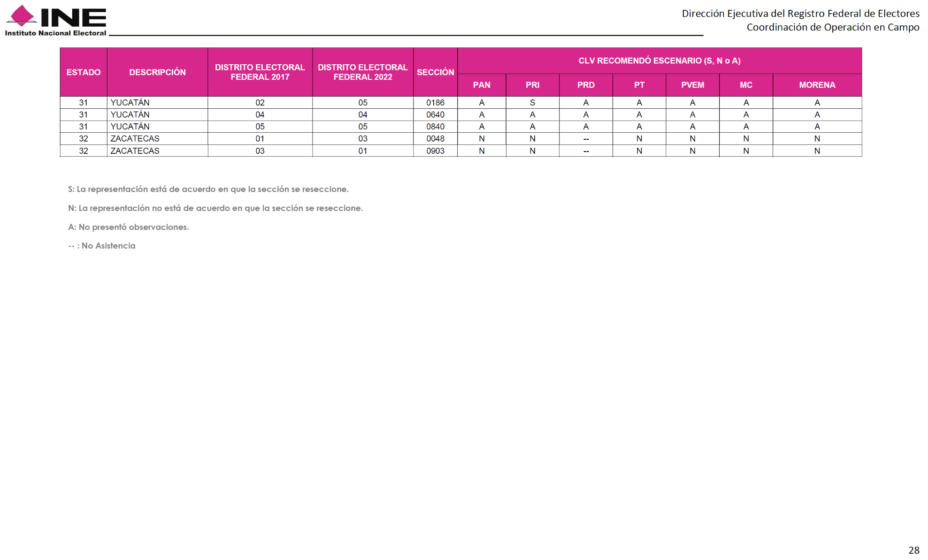Select section number 0903 cell
This screenshot has height=560, width=928.
pyautogui.click(x=435, y=151)
